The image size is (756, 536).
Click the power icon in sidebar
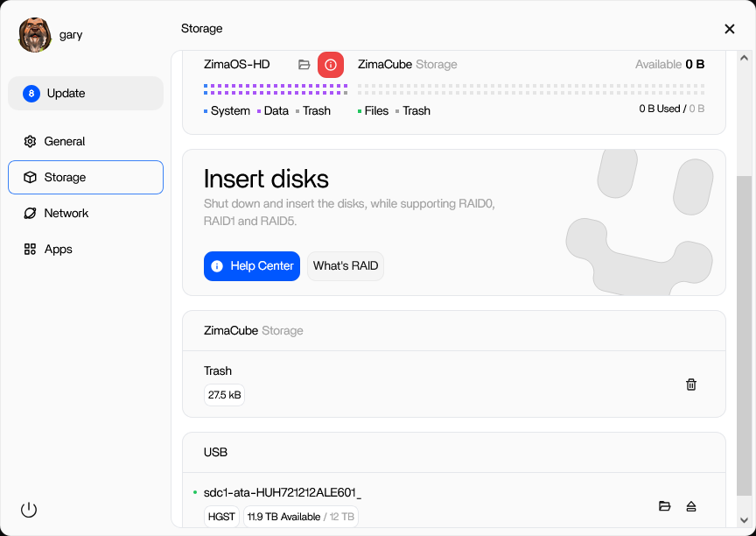pos(29,510)
